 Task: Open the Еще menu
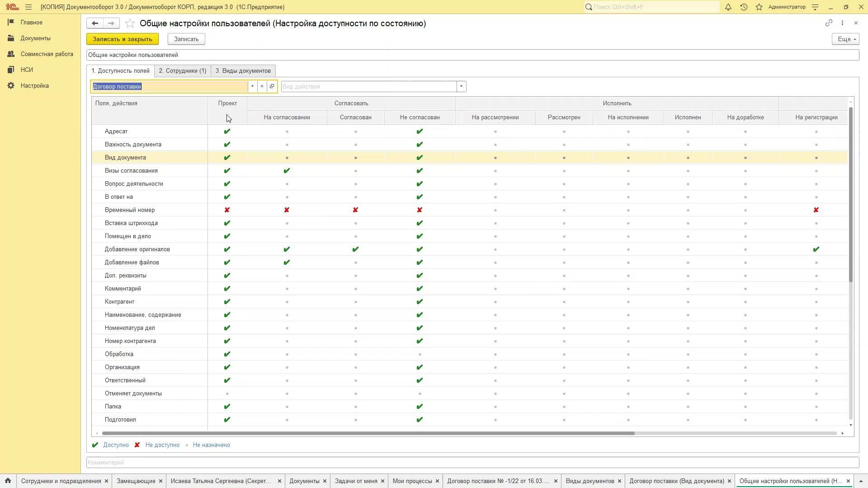(845, 39)
